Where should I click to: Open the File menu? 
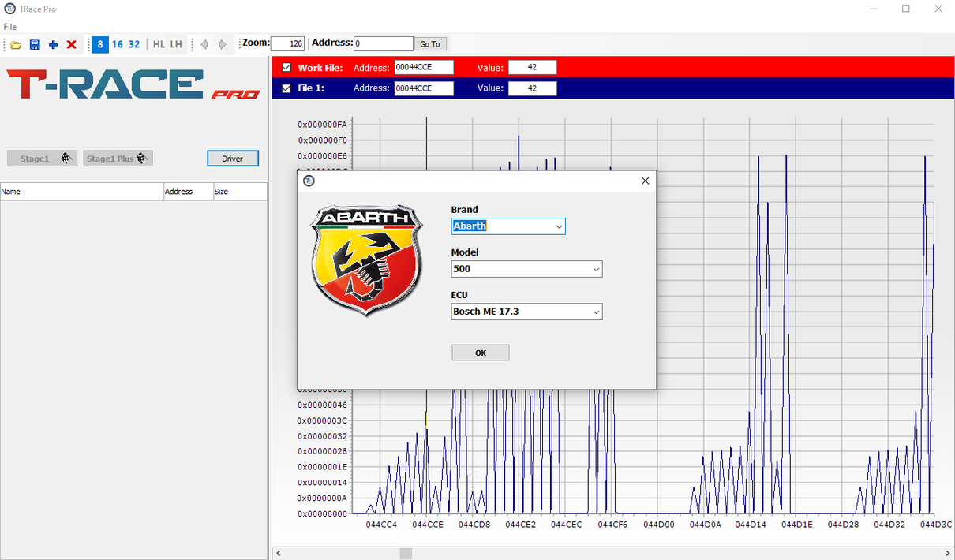pos(10,27)
